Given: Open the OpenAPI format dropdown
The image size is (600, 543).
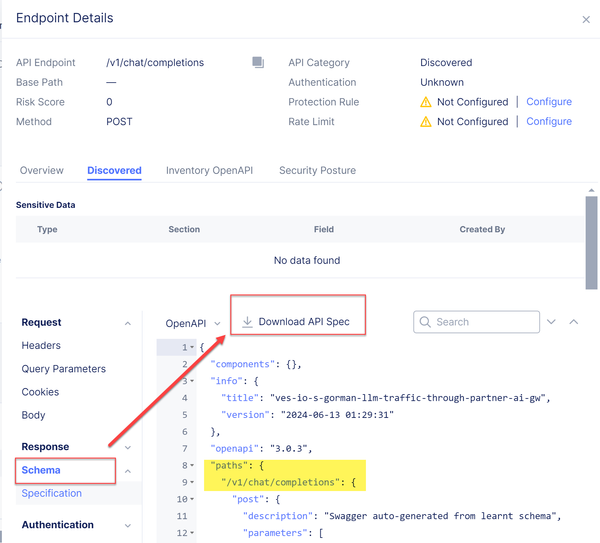Looking at the screenshot, I should click(194, 323).
